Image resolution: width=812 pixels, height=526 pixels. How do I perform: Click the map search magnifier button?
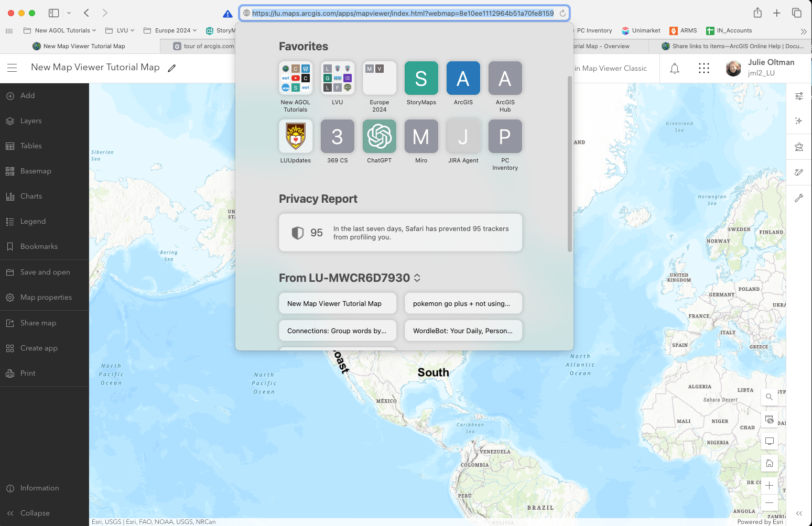(x=769, y=397)
